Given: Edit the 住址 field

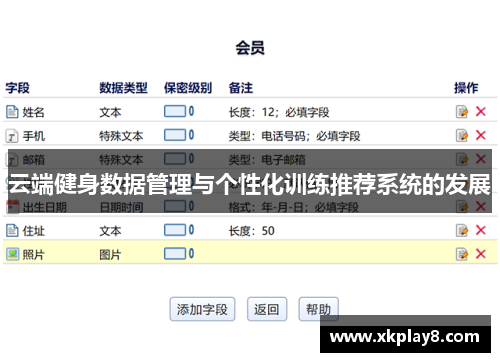Looking at the screenshot, I should pyautogui.click(x=462, y=230).
